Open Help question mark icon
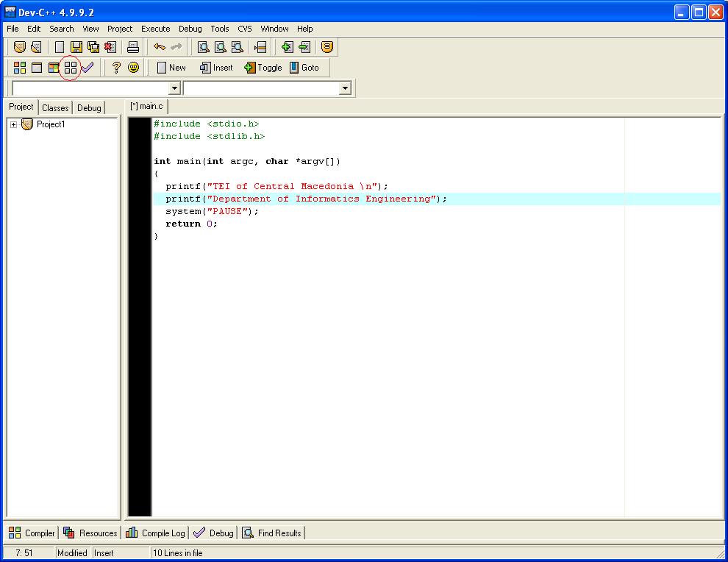Screen dimensions: 728x562 coord(116,68)
